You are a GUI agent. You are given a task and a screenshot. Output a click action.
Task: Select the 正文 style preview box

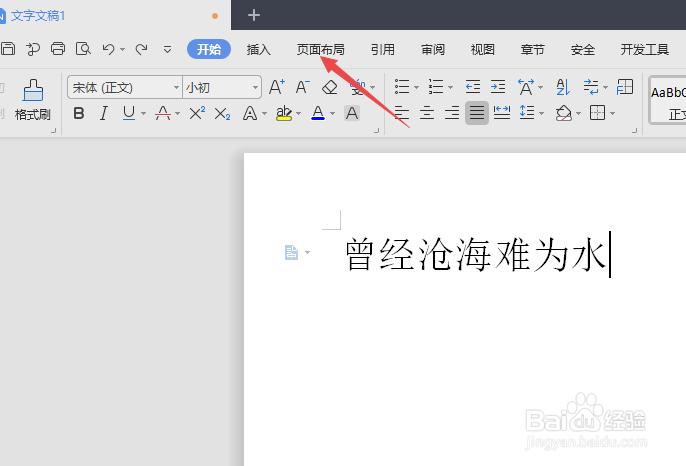(667, 101)
